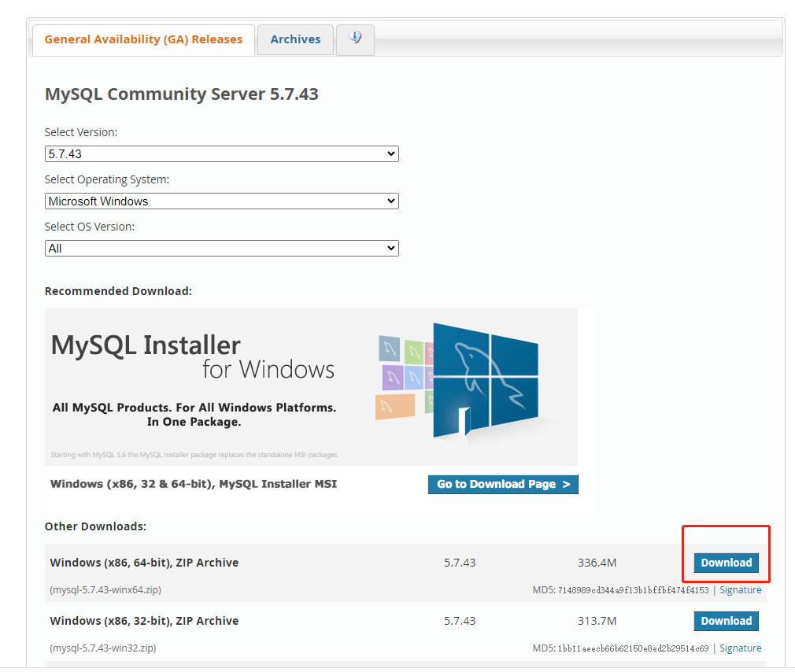
Task: Click the mysql-5.7.43-winx64.zip filename text
Action: [105, 590]
